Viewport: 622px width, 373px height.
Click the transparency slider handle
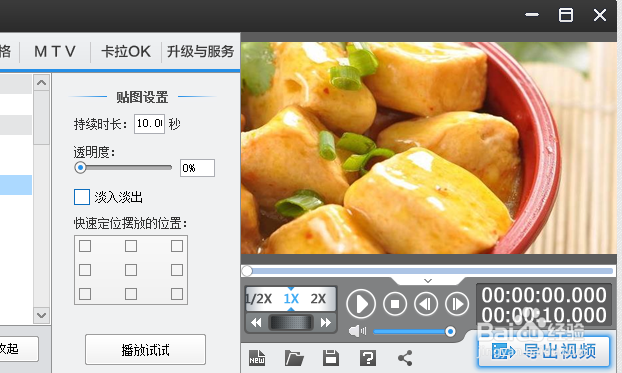click(x=81, y=167)
